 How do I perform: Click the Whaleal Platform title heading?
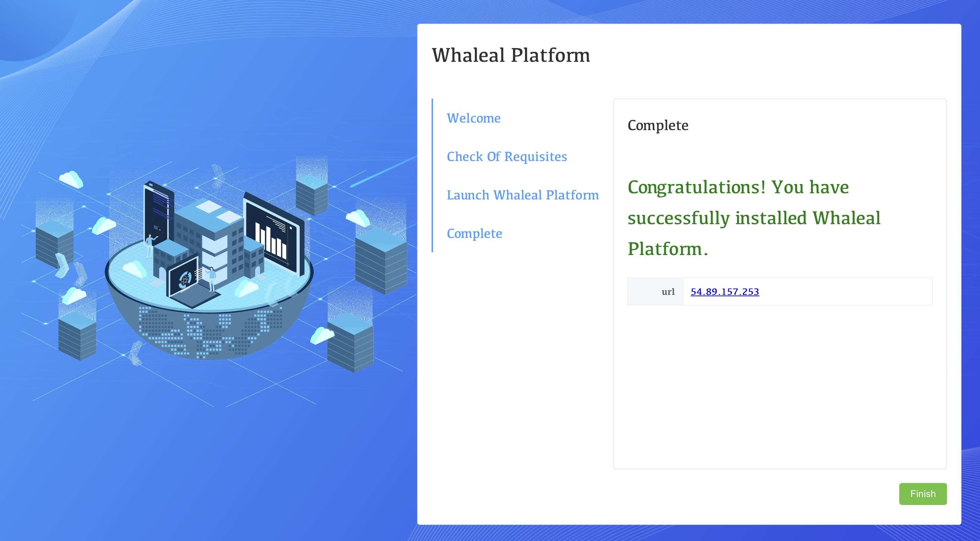[x=511, y=55]
